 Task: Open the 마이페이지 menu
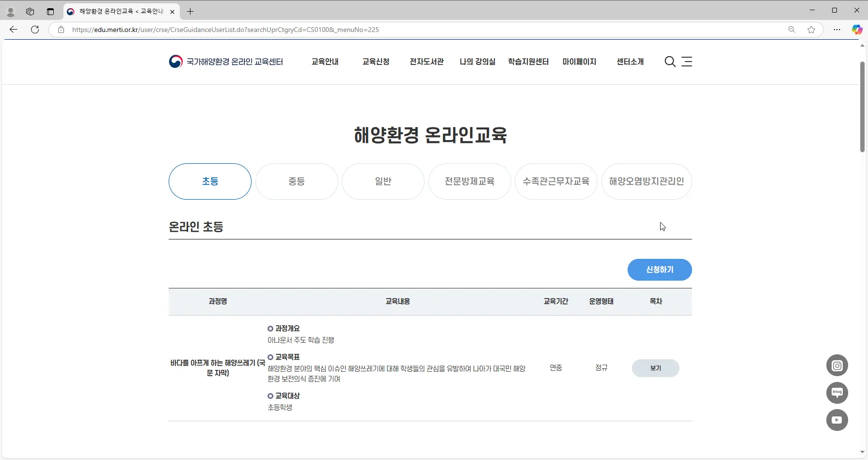click(579, 62)
